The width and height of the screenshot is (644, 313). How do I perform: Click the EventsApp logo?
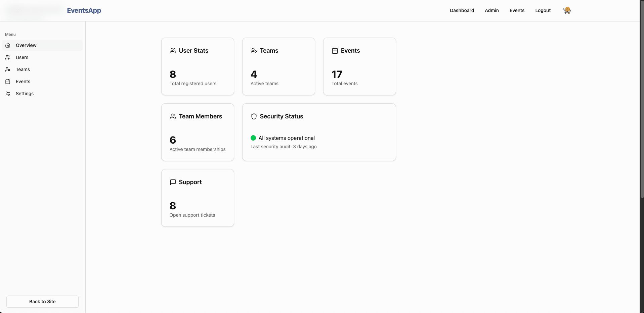pos(84,10)
